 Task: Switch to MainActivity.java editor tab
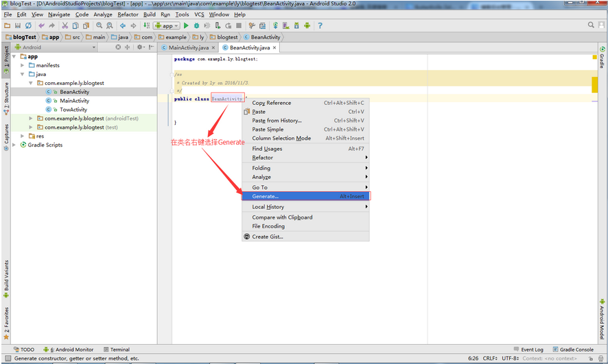point(189,47)
